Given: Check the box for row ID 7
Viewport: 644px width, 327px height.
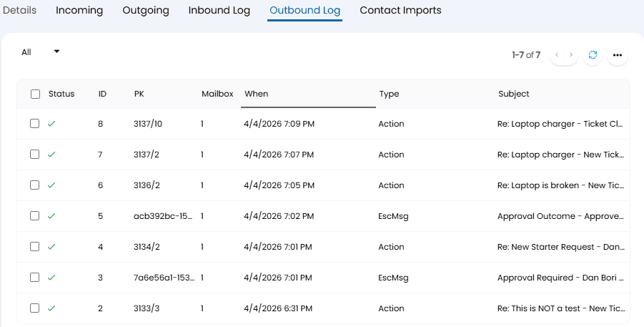Looking at the screenshot, I should [35, 155].
